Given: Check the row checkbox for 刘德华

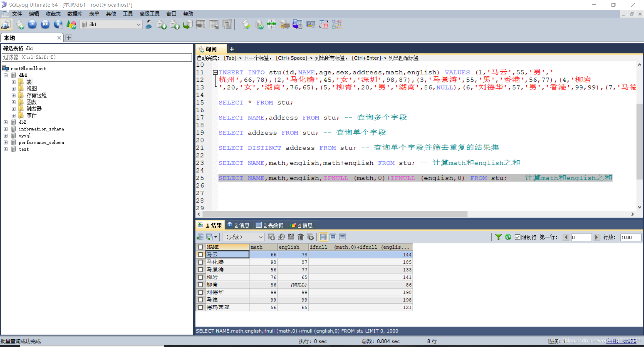Looking at the screenshot, I should tap(200, 292).
